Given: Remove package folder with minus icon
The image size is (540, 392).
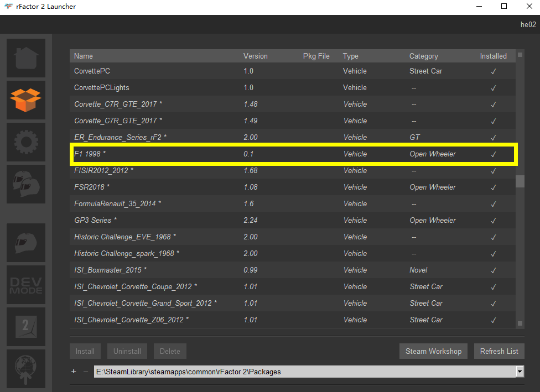Looking at the screenshot, I should tap(86, 372).
